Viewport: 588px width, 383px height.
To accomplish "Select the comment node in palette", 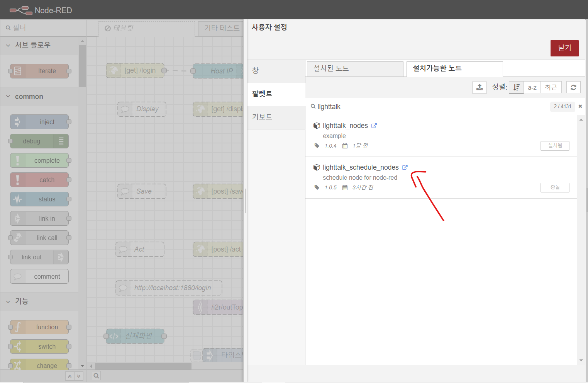I will click(x=39, y=276).
